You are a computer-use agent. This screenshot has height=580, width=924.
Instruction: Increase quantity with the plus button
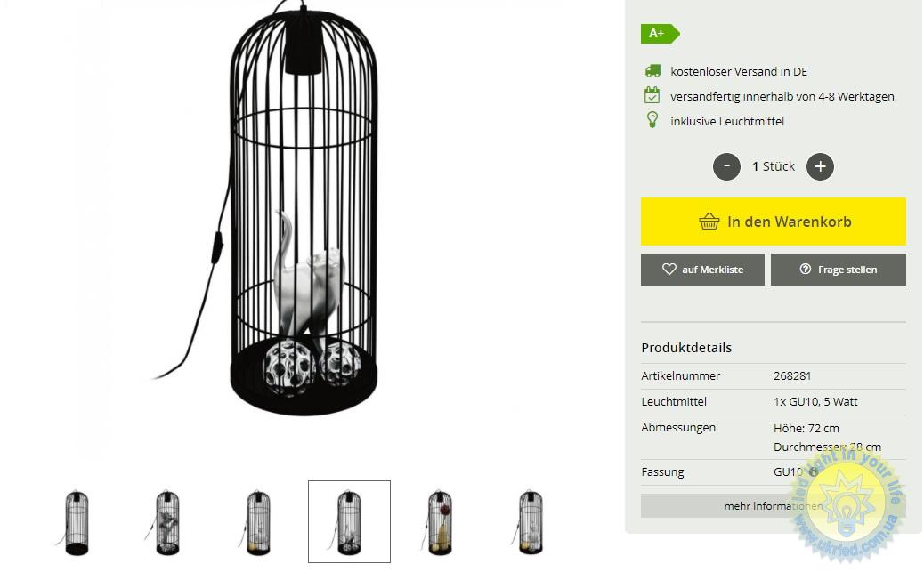coord(820,166)
